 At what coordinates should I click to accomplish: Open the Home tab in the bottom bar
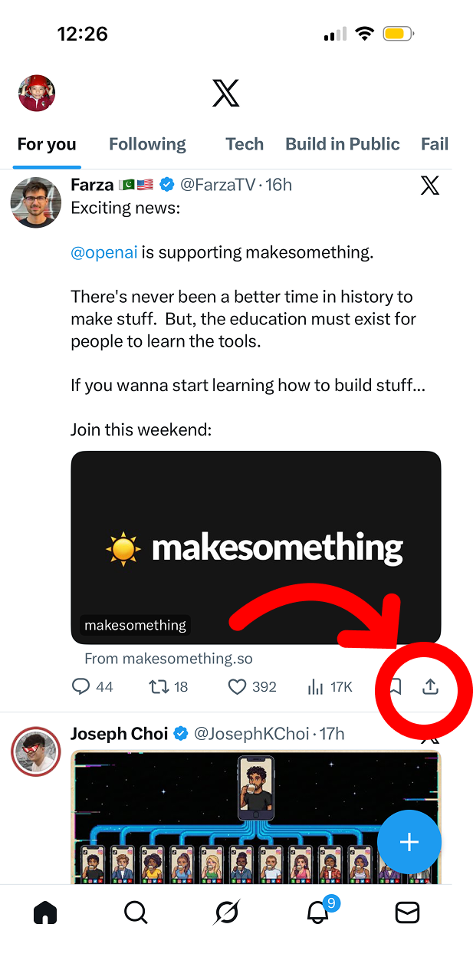pos(45,912)
